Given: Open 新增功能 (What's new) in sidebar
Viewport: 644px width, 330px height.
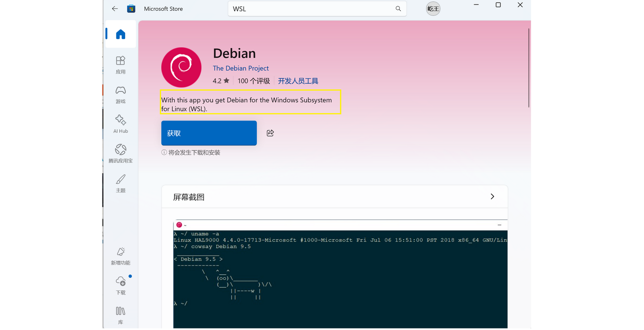Looking at the screenshot, I should tap(121, 256).
